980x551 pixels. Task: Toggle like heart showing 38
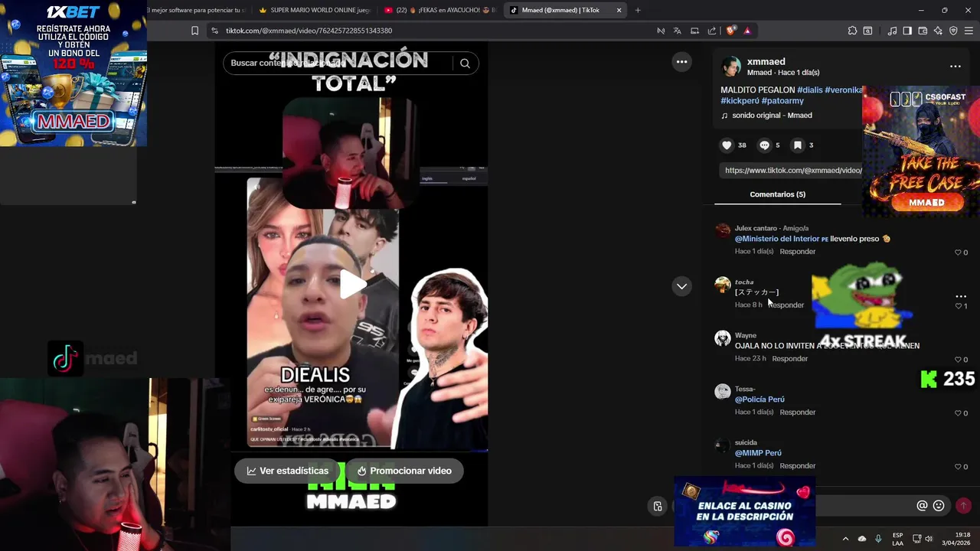727,145
